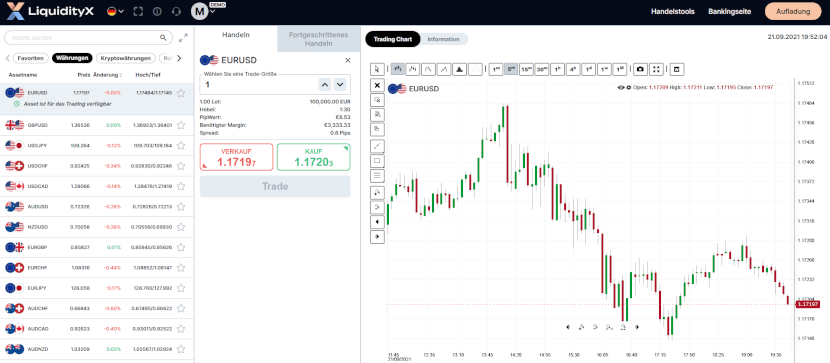Add GBPUSD to favorites with star
This screenshot has height=363, width=830.
pyautogui.click(x=181, y=125)
